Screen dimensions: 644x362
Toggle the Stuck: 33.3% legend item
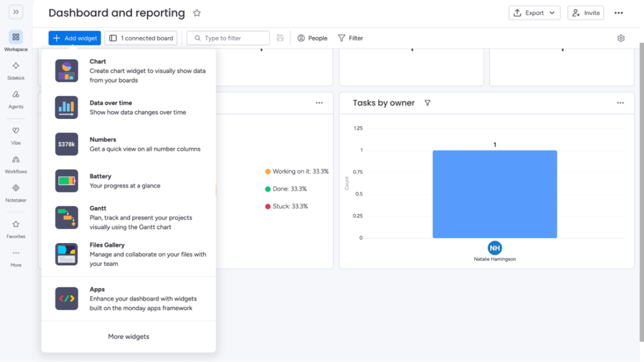tap(286, 206)
